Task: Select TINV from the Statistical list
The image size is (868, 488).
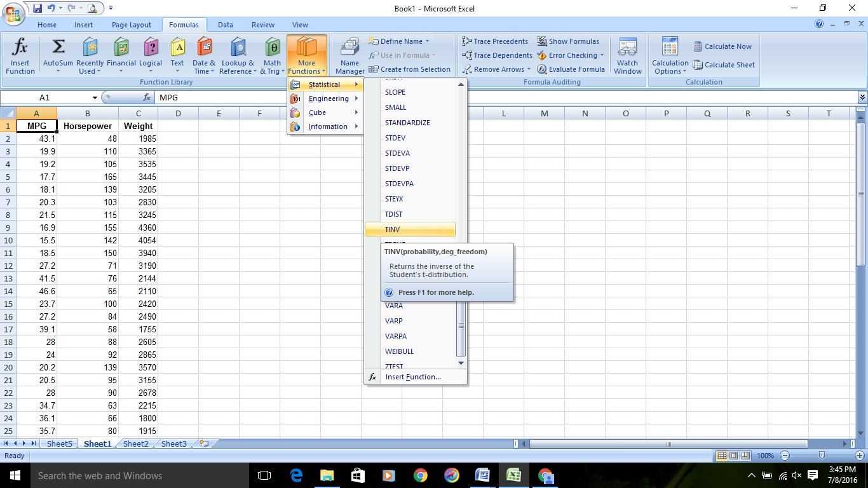Action: pyautogui.click(x=410, y=229)
